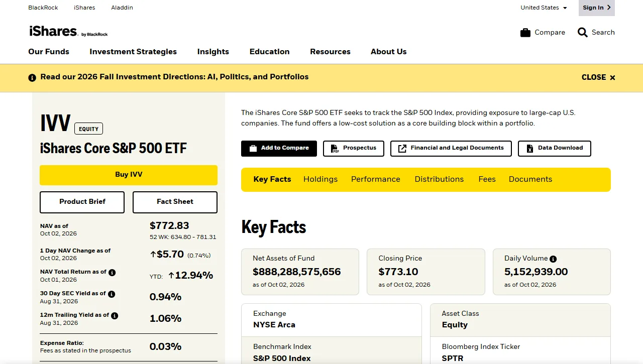The image size is (643, 364).
Task: Open the Product Brief
Action: [x=82, y=202]
